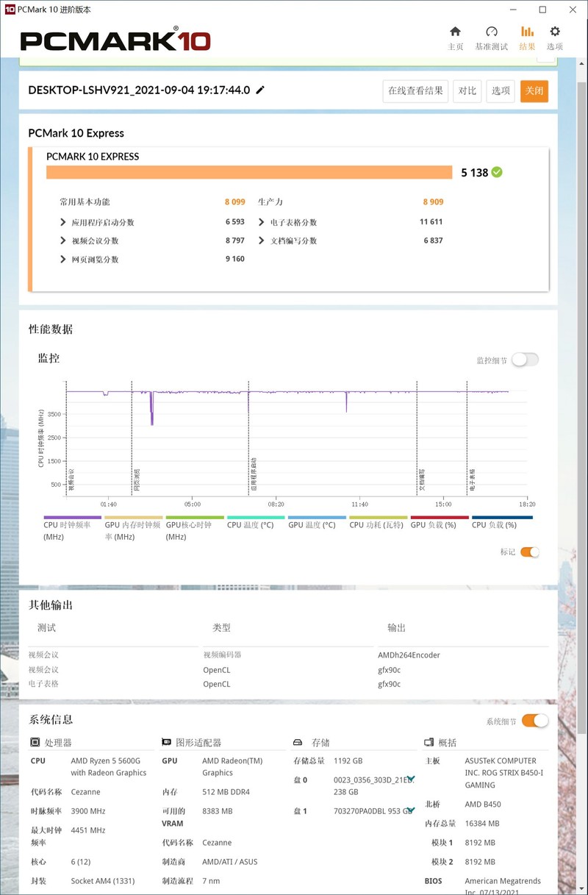Image resolution: width=588 pixels, height=895 pixels.
Task: Enable the 监控细节 monitoring detail toggle
Action: tap(525, 359)
